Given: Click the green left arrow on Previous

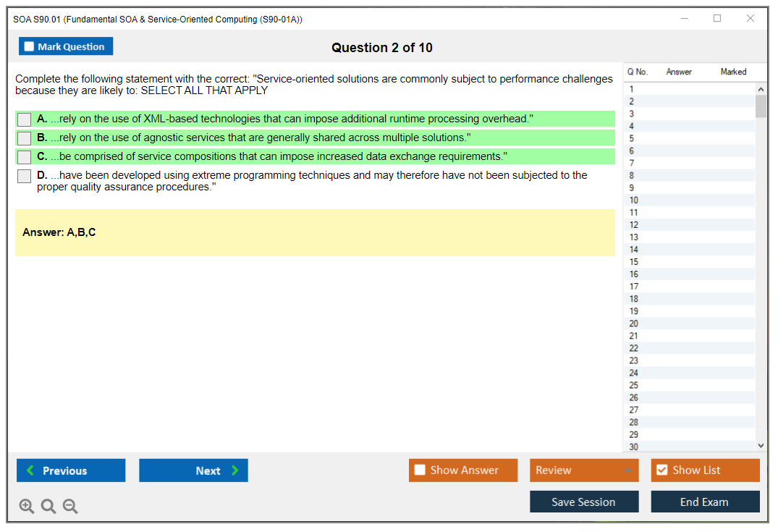Looking at the screenshot, I should (x=30, y=470).
